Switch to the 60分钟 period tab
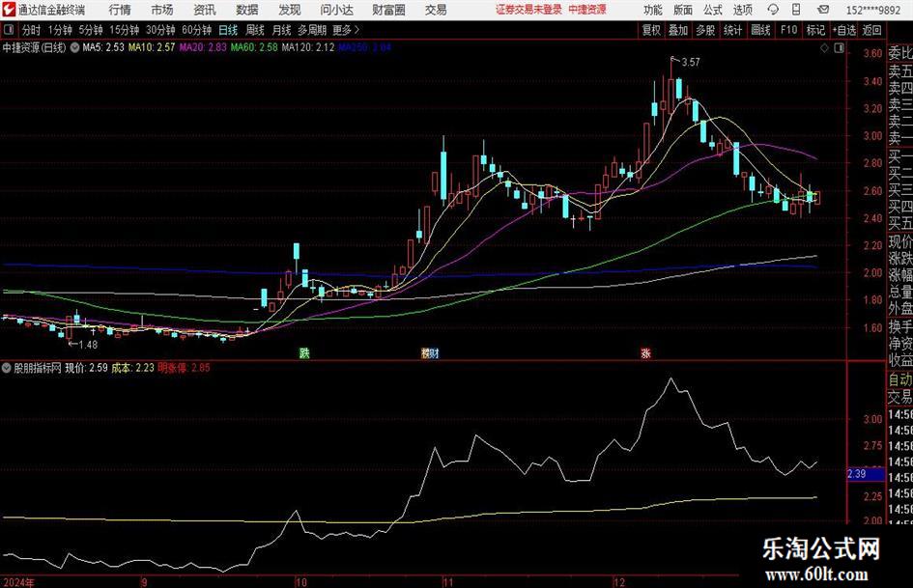Image resolution: width=913 pixels, height=588 pixels. tap(197, 30)
